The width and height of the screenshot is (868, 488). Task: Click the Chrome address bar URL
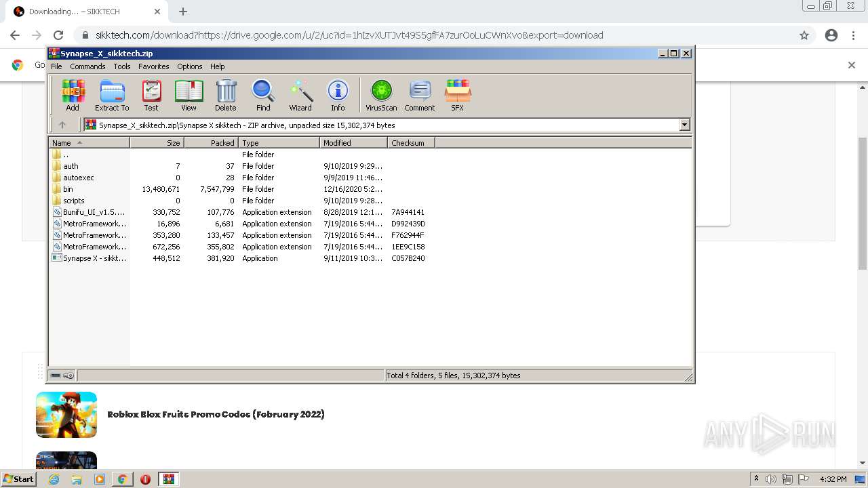click(349, 35)
